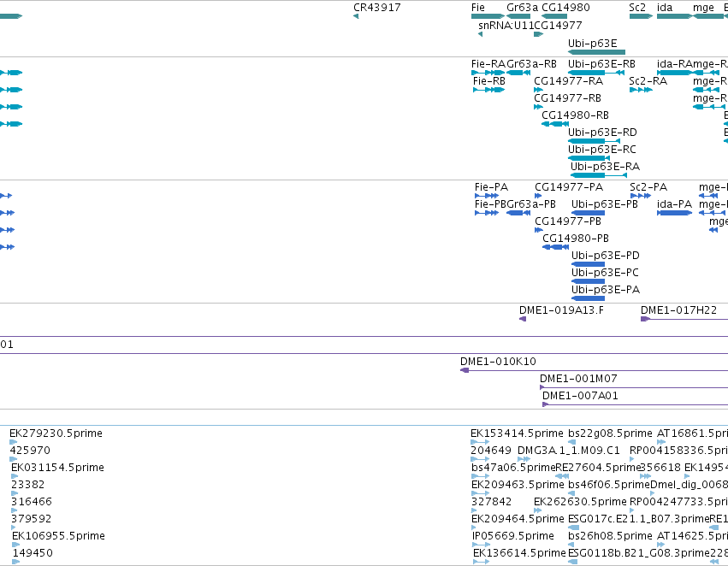
Task: Select the CG14977-RA transcript label
Action: [568, 81]
